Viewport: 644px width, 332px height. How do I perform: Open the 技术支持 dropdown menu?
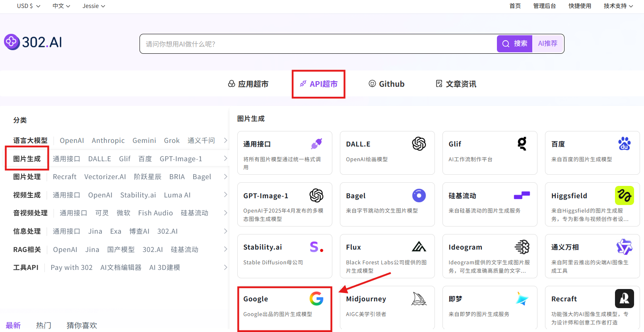(619, 6)
